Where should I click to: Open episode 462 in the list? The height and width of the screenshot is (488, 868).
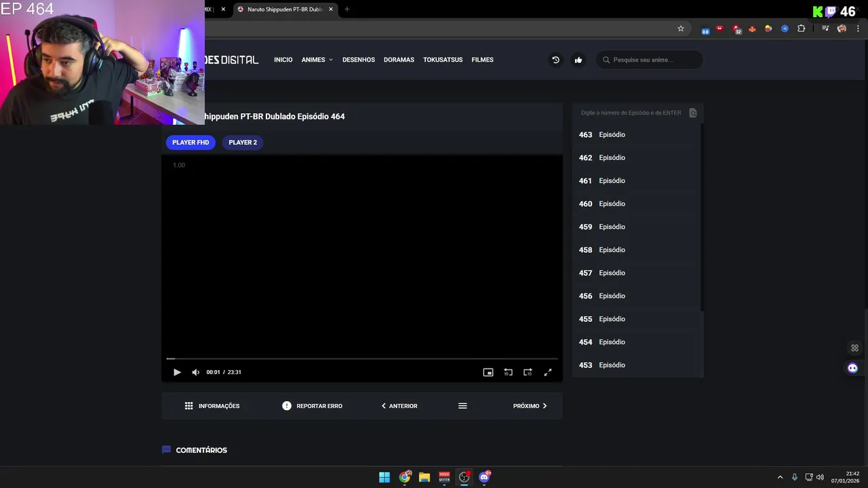635,158
